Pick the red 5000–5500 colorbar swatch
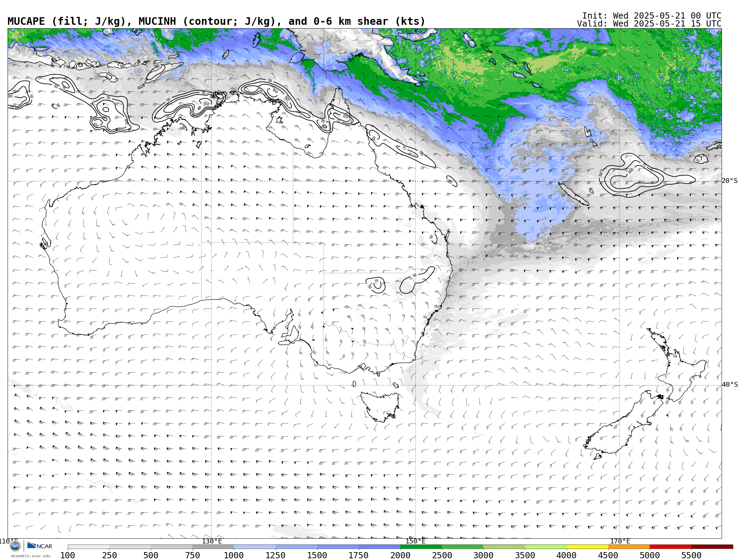Screen dimensions: 744x560 671,547
